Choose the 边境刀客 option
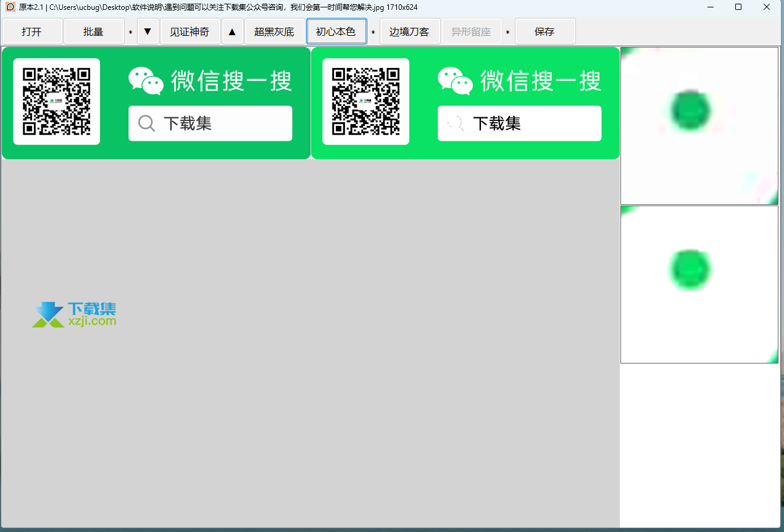 click(x=409, y=31)
